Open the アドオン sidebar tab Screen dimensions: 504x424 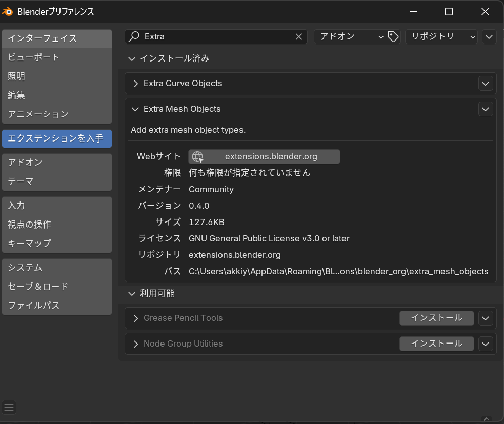tap(57, 163)
